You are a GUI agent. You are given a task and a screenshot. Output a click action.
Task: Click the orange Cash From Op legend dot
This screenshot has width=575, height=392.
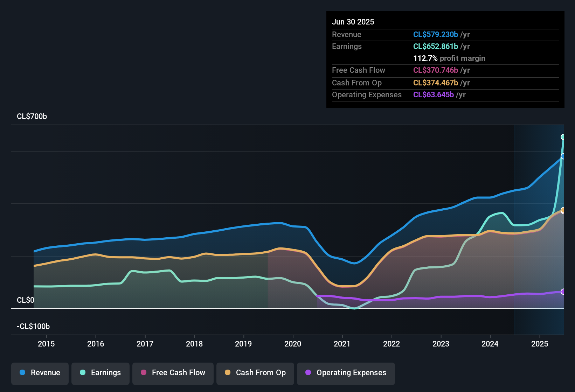click(227, 373)
